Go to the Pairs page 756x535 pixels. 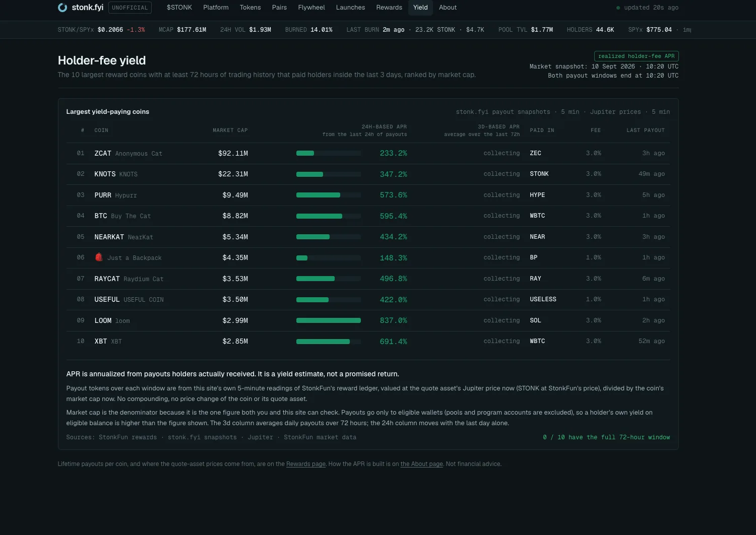[x=279, y=8]
